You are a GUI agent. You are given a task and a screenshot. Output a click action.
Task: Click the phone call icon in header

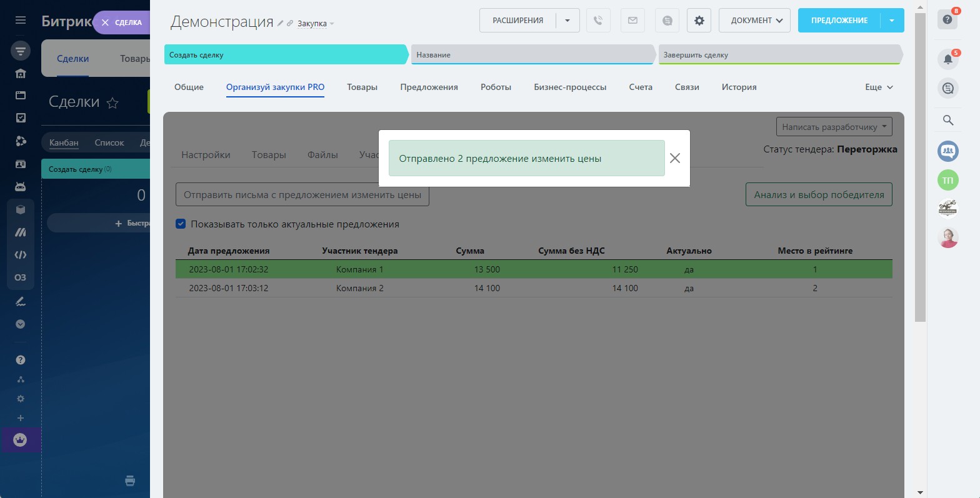coord(598,21)
